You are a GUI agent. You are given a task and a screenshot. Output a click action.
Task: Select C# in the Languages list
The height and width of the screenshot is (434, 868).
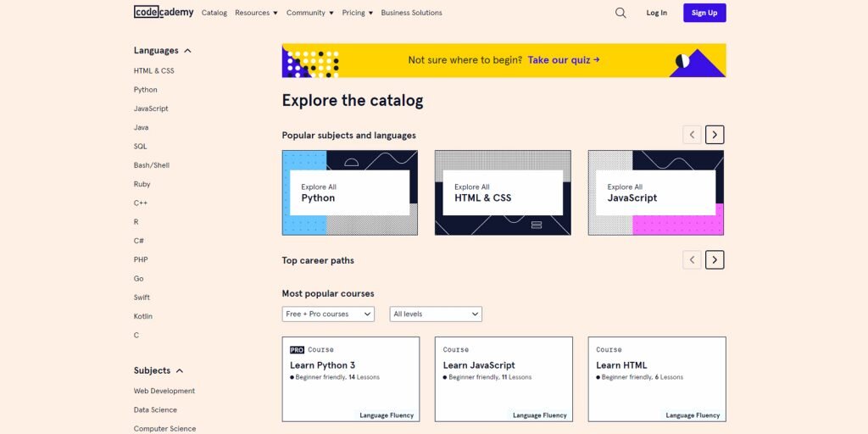[139, 241]
